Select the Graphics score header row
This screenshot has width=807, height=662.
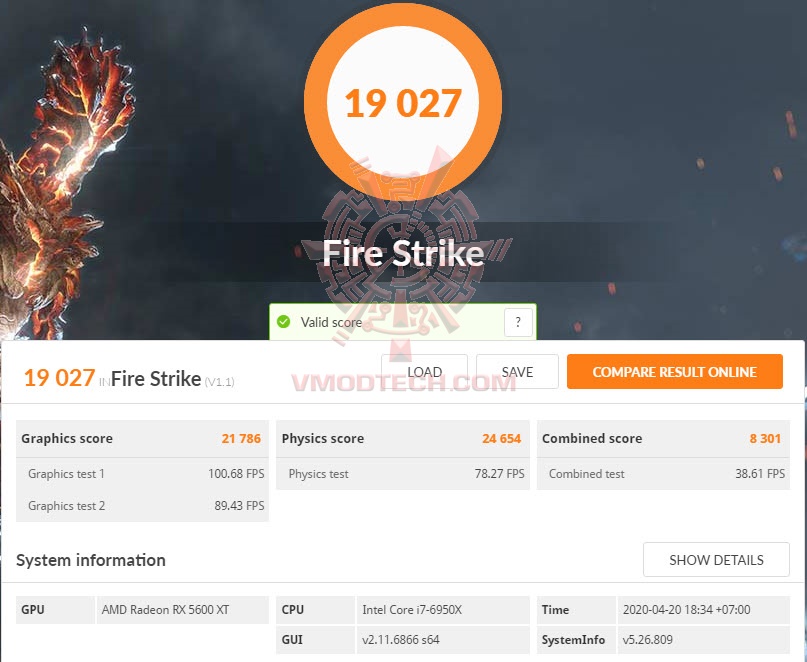[143, 439]
